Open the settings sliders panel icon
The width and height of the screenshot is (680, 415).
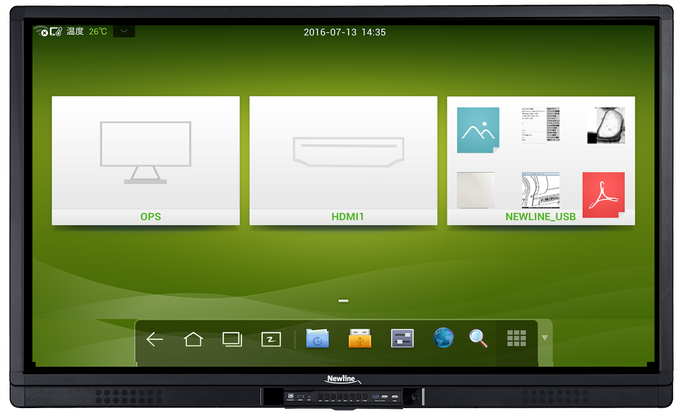pos(402,338)
